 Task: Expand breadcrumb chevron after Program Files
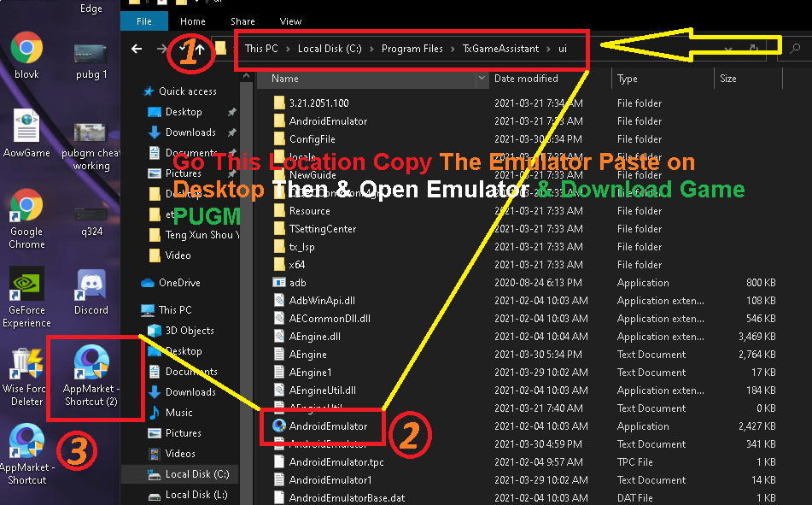(x=453, y=49)
